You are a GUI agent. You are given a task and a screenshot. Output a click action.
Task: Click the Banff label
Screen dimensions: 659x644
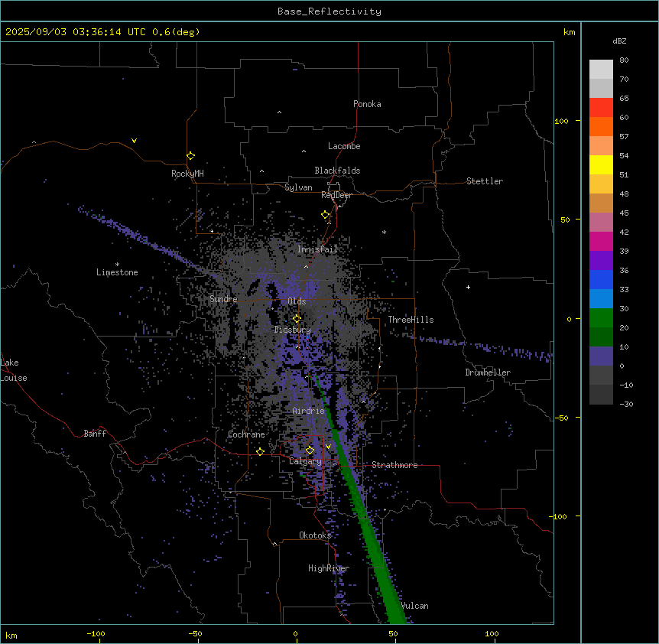coord(95,434)
